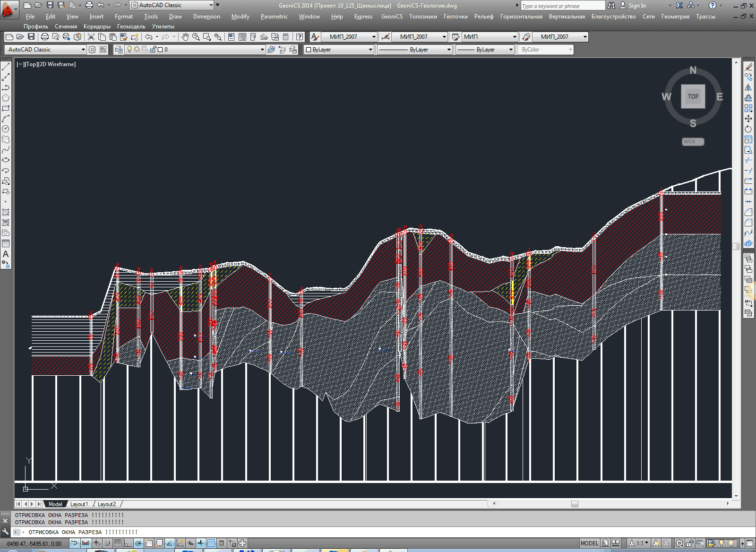Open the Геомодель menu
Image resolution: width=756 pixels, height=552 pixels.
coord(131,26)
